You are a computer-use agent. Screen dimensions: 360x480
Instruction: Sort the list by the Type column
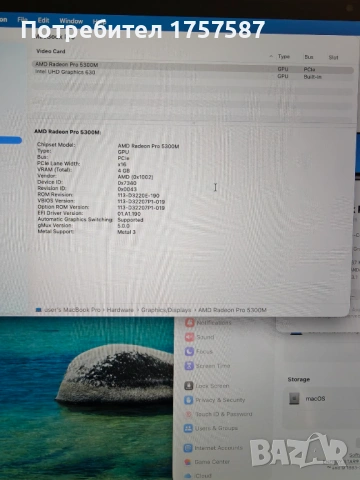pos(284,57)
